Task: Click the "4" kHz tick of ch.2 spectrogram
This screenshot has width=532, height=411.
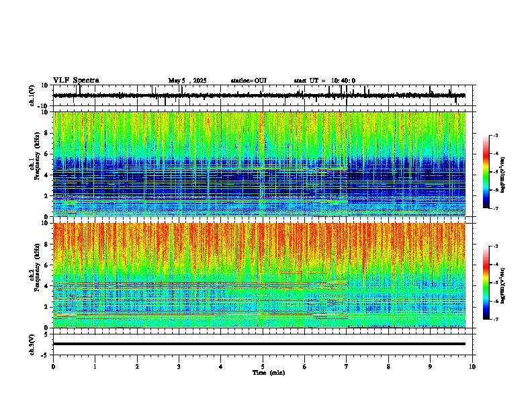Action: point(47,286)
